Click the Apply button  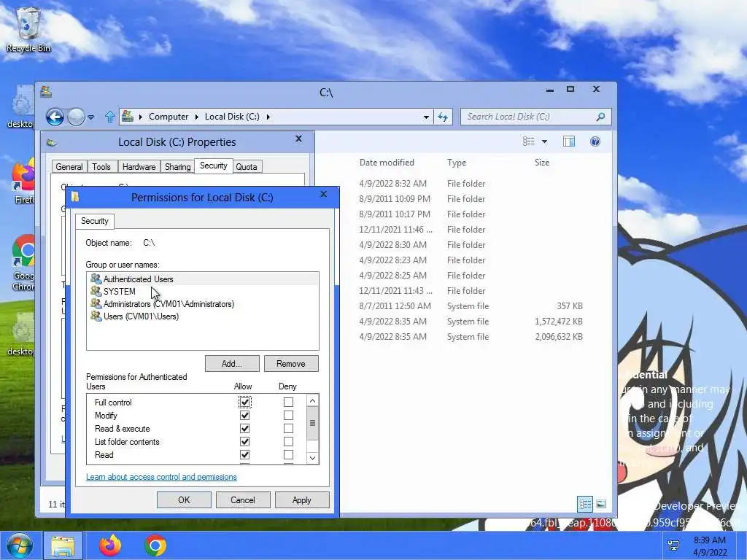click(x=302, y=500)
